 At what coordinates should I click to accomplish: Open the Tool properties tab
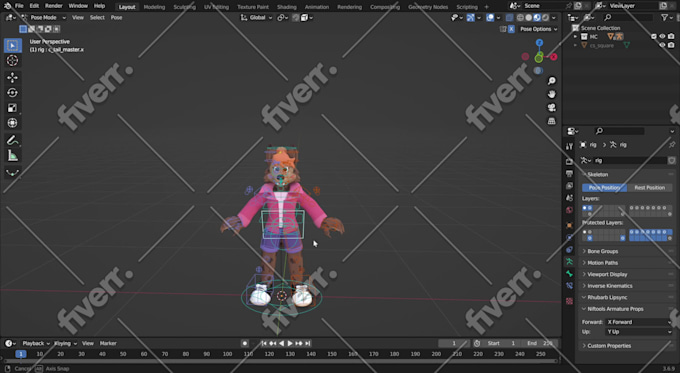click(569, 147)
